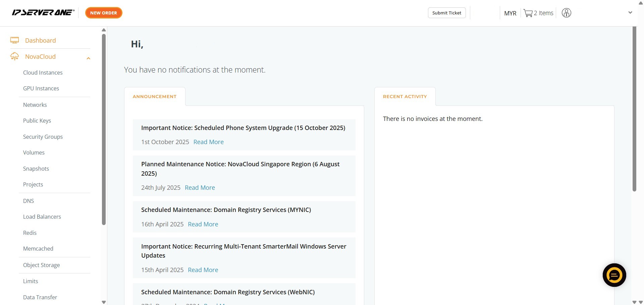Open the MYR currency selector
Image resolution: width=644 pixels, height=305 pixels.
click(x=510, y=13)
